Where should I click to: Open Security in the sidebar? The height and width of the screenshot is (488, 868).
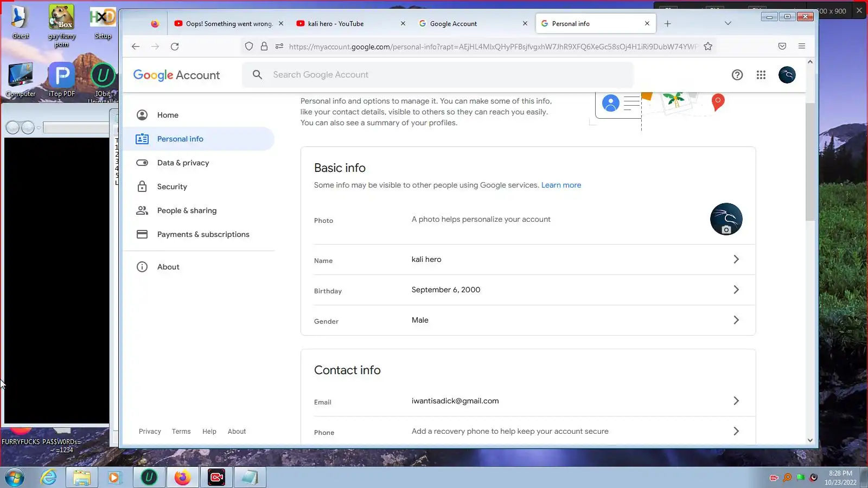[x=199, y=187]
